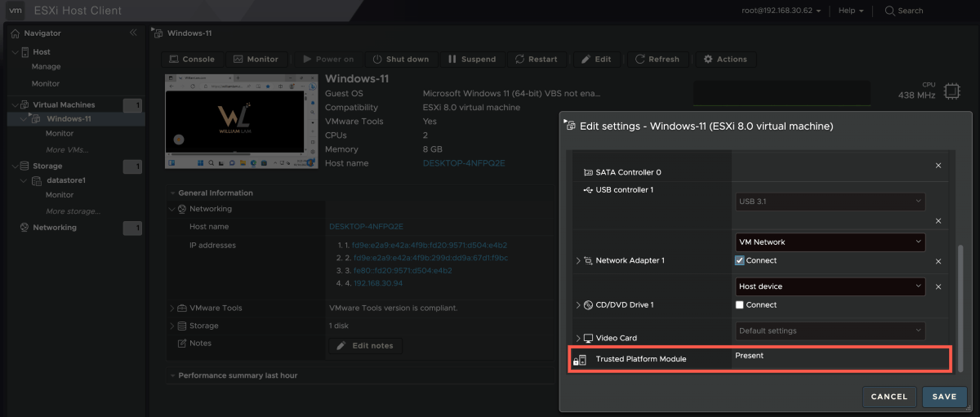Click the Edit settings dialog VM icon
The height and width of the screenshot is (417, 980).
571,126
